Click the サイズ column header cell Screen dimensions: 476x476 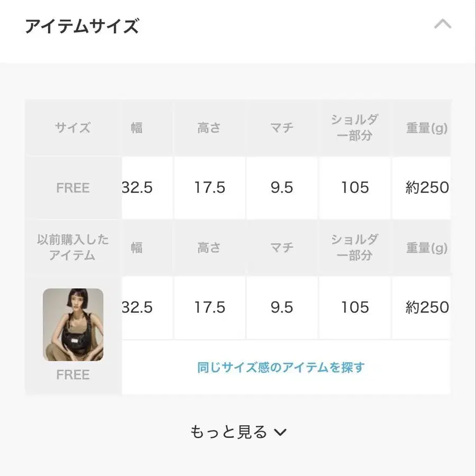tap(73, 128)
